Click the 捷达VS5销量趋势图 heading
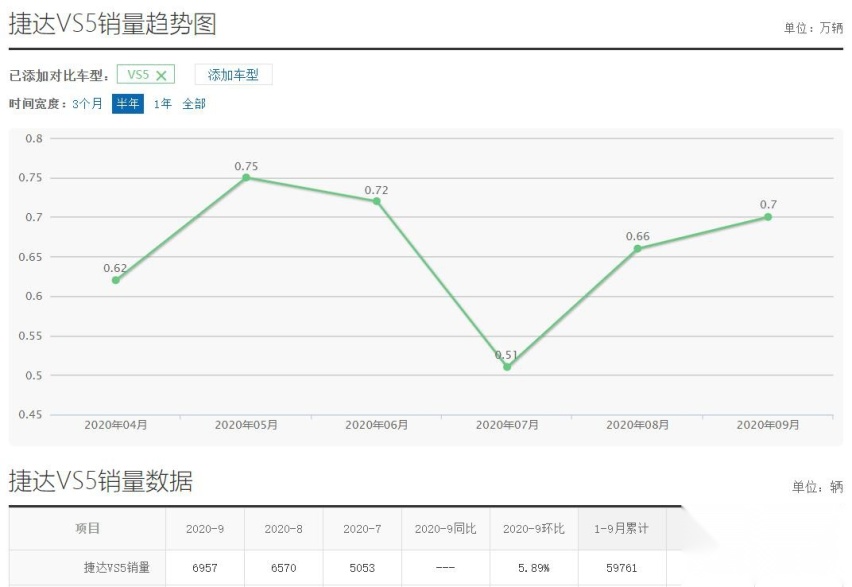The height and width of the screenshot is (587, 852). 112,24
